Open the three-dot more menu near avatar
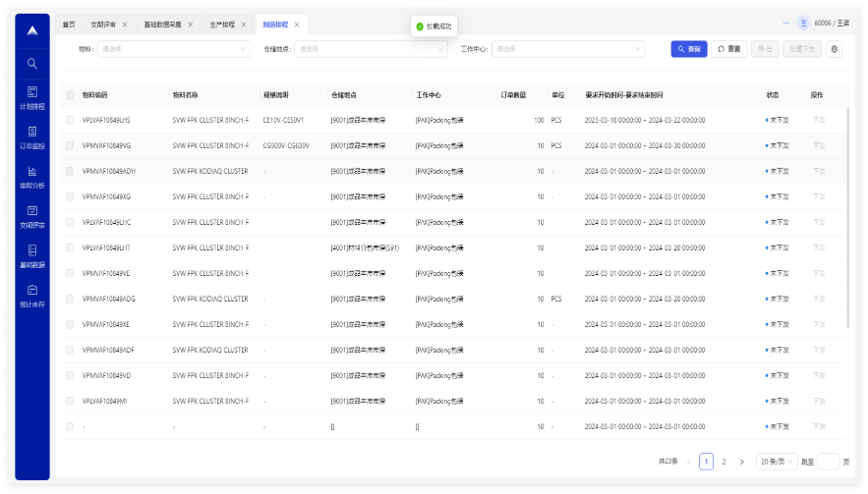The image size is (868, 494). (x=785, y=24)
